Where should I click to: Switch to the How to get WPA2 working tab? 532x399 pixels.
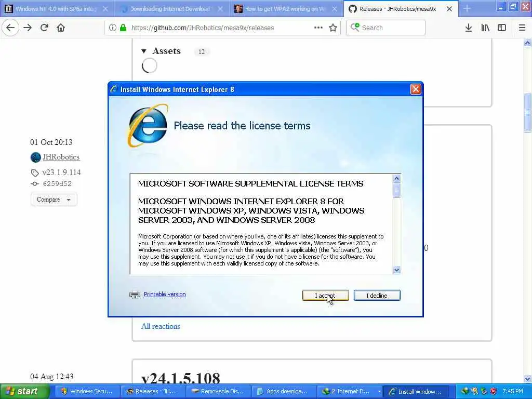point(286,9)
